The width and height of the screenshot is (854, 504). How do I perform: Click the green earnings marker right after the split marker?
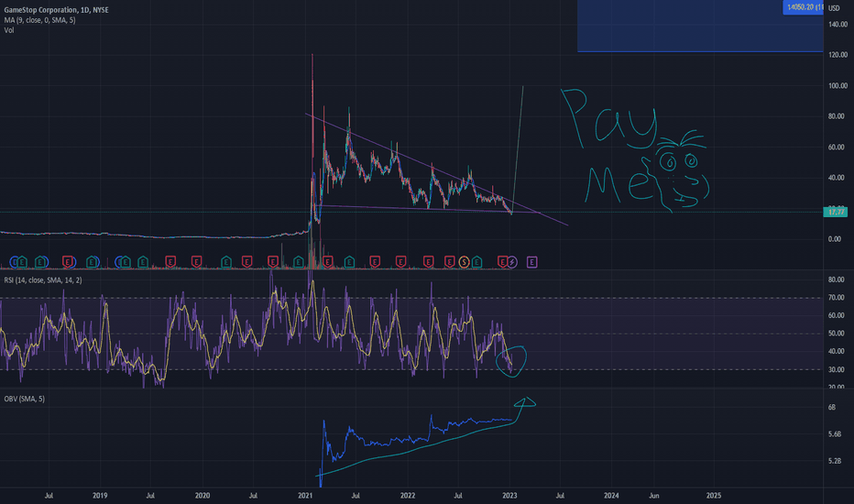coord(476,263)
